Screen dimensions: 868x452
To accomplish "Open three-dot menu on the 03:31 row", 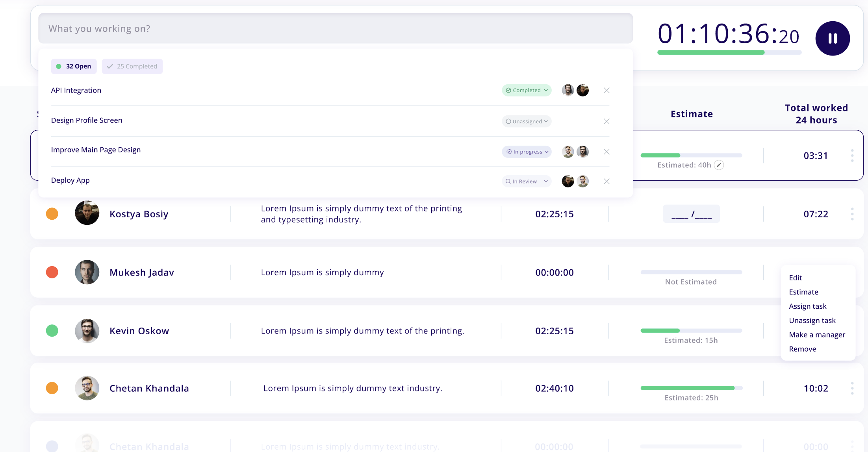I will (x=852, y=156).
